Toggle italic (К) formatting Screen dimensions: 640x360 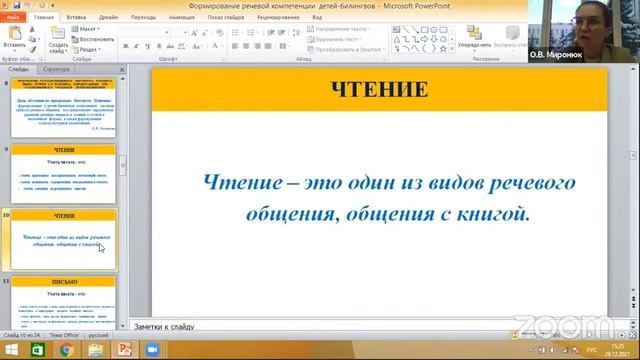[137, 46]
